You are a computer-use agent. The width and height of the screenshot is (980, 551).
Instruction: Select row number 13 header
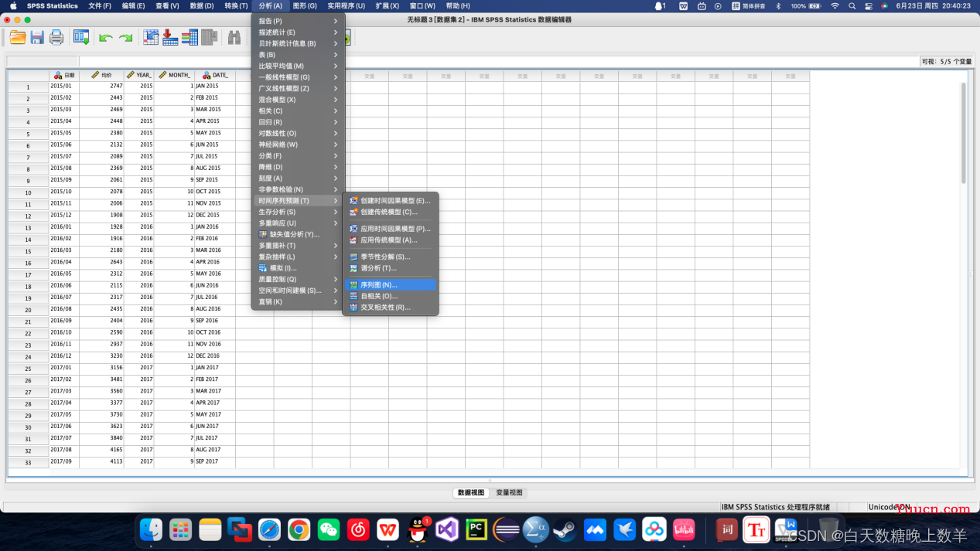(28, 227)
